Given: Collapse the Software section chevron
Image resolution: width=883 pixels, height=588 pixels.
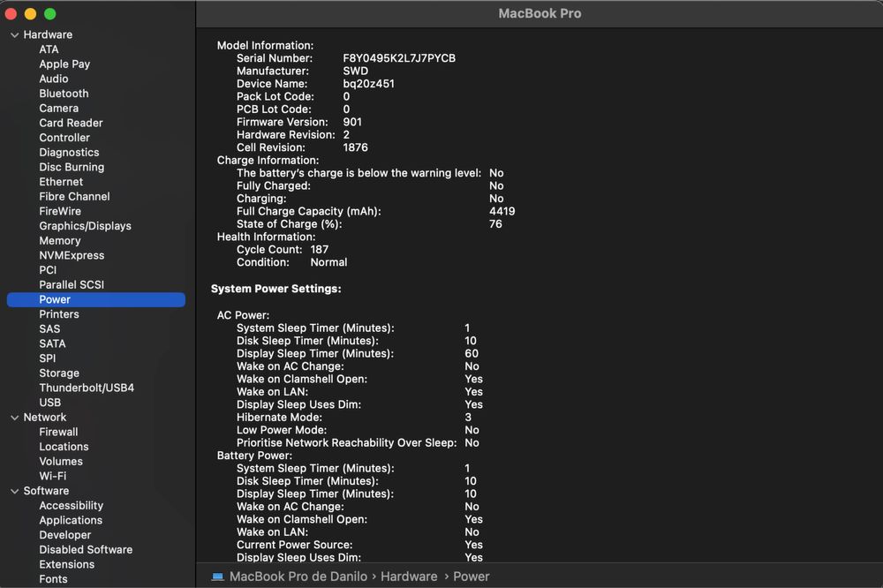Looking at the screenshot, I should pos(15,491).
